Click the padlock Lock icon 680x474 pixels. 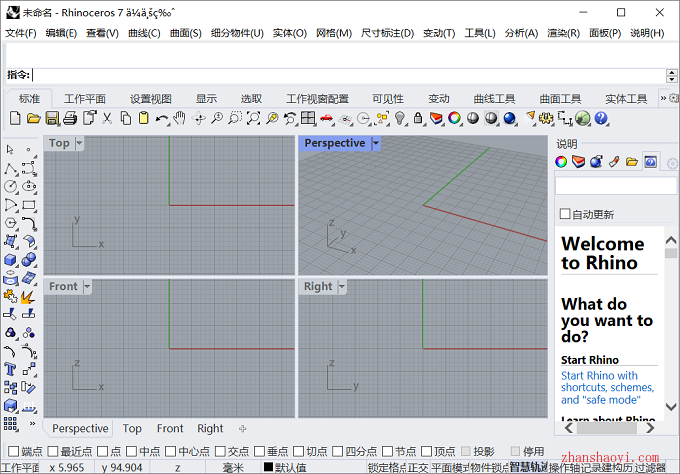(x=418, y=118)
